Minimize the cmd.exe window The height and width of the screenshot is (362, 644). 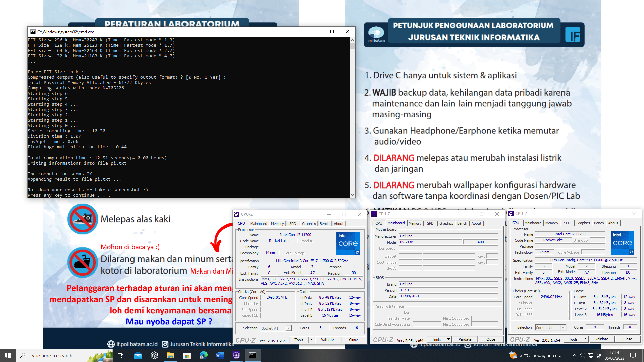coord(317,32)
